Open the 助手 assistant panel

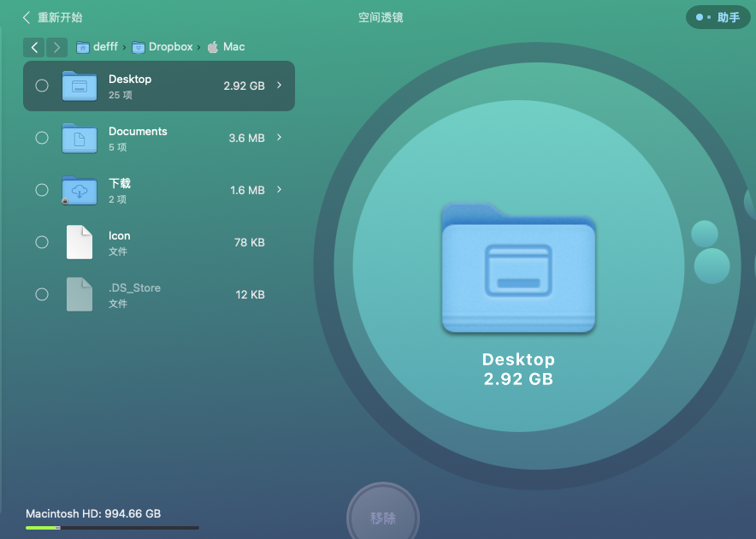coord(718,17)
